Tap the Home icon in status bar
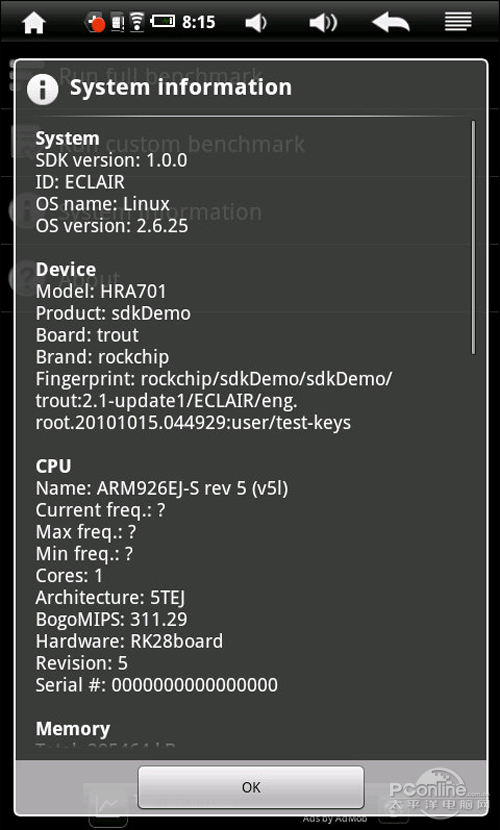The width and height of the screenshot is (500, 830). click(33, 23)
